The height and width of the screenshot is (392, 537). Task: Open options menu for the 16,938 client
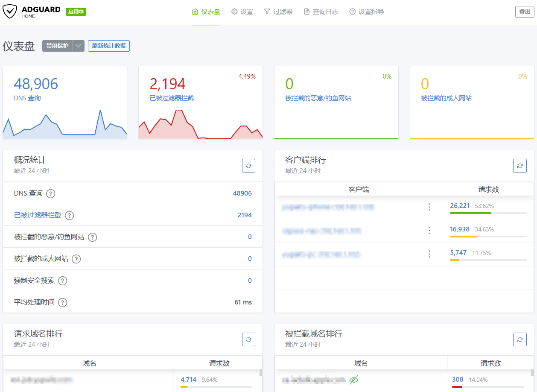pyautogui.click(x=429, y=231)
